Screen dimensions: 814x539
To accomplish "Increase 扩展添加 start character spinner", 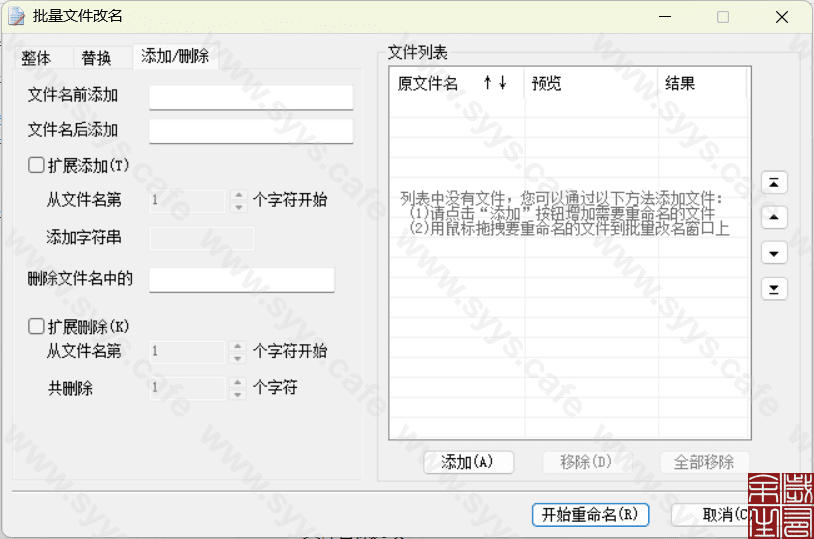I will [238, 195].
